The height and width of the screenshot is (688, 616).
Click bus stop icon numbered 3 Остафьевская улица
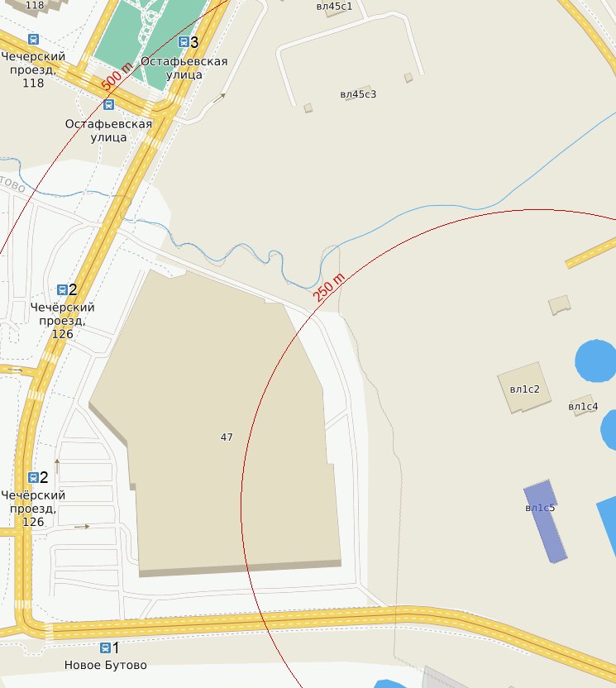[184, 41]
